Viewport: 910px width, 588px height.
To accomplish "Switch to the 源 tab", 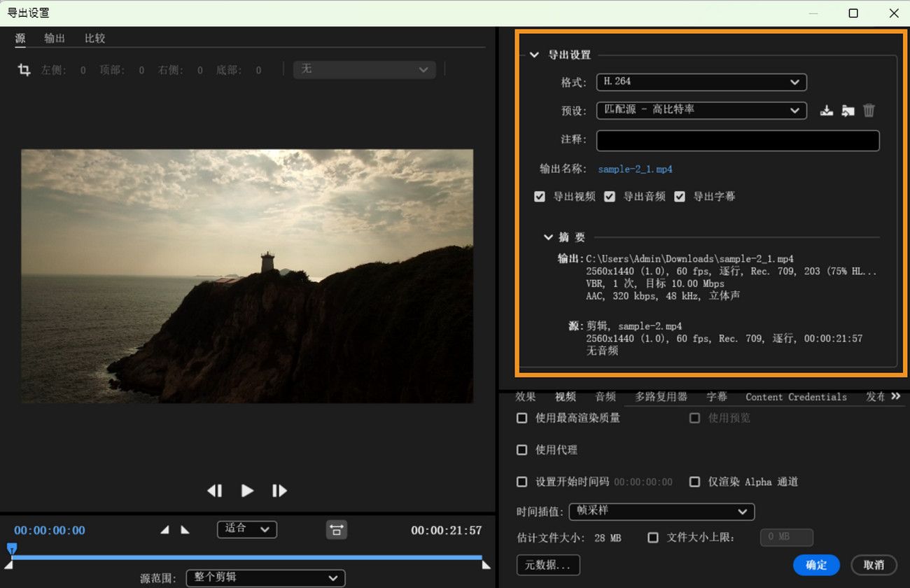I will point(20,38).
